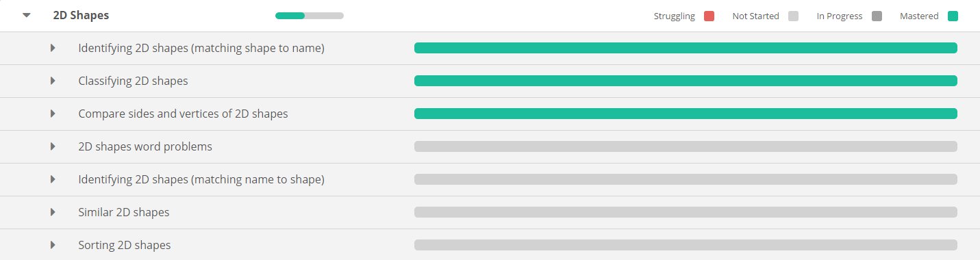Expand Identifying 2D shapes (matching shape to name)
This screenshot has width=980, height=260.
pos(53,48)
